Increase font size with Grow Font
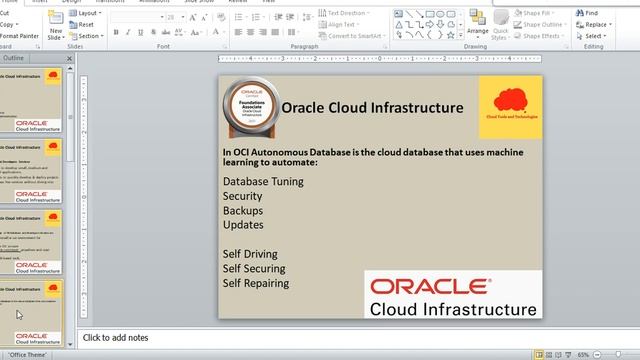This screenshot has height=360, width=640. point(193,17)
